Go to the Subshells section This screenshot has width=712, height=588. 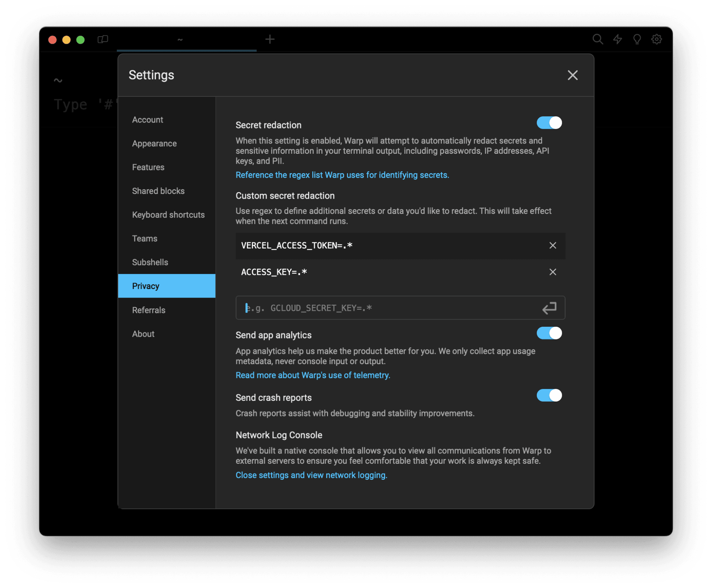pyautogui.click(x=150, y=262)
